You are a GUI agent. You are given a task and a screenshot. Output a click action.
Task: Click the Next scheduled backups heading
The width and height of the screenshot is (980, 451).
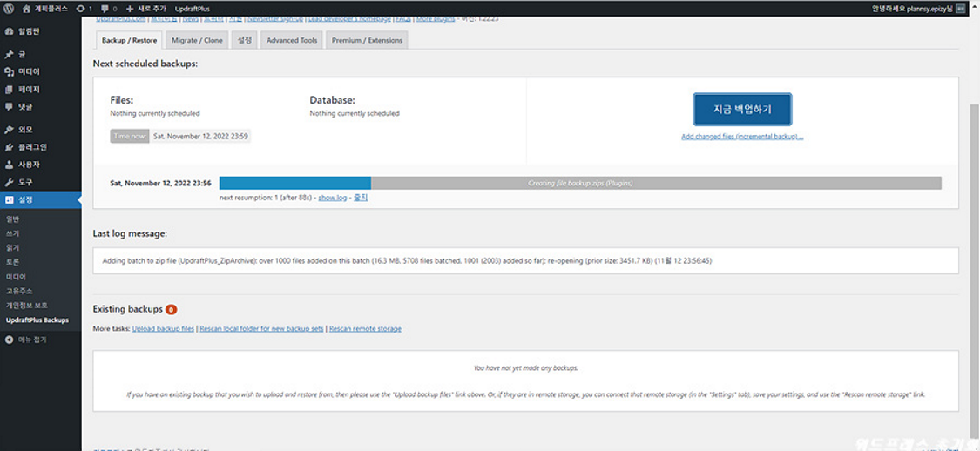(x=145, y=64)
